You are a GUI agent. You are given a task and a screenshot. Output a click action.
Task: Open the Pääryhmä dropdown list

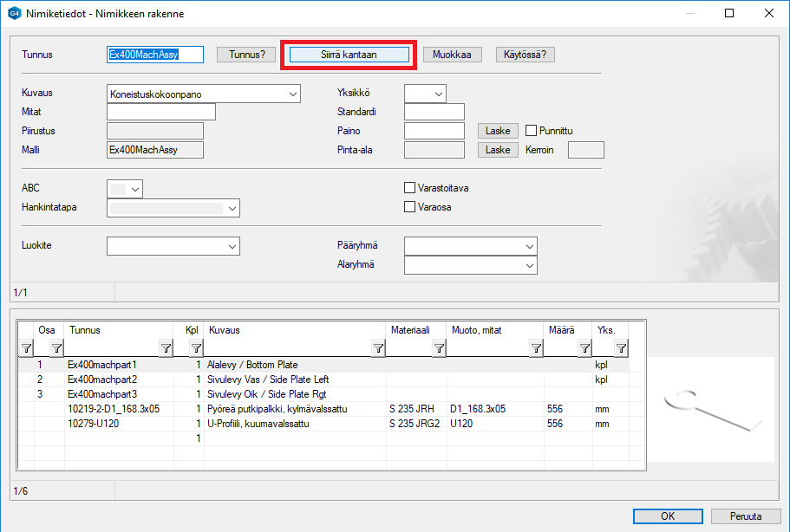tap(530, 247)
